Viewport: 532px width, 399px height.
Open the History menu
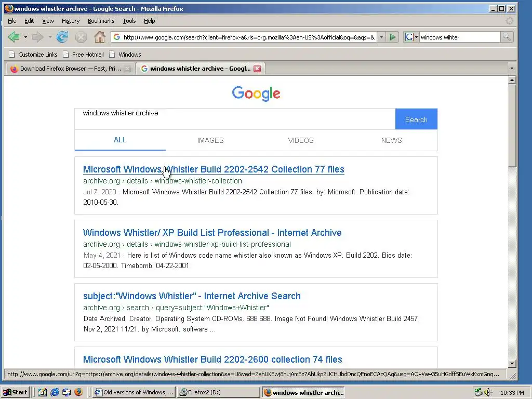71,21
